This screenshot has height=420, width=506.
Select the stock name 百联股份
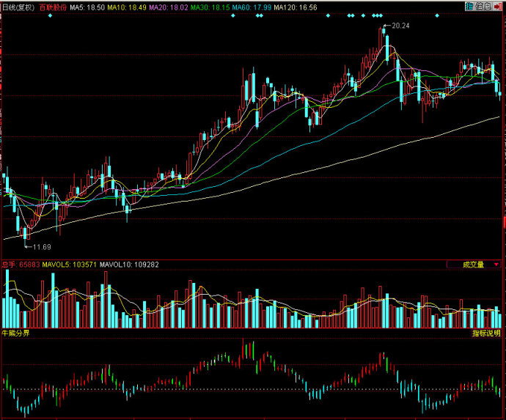pos(53,7)
